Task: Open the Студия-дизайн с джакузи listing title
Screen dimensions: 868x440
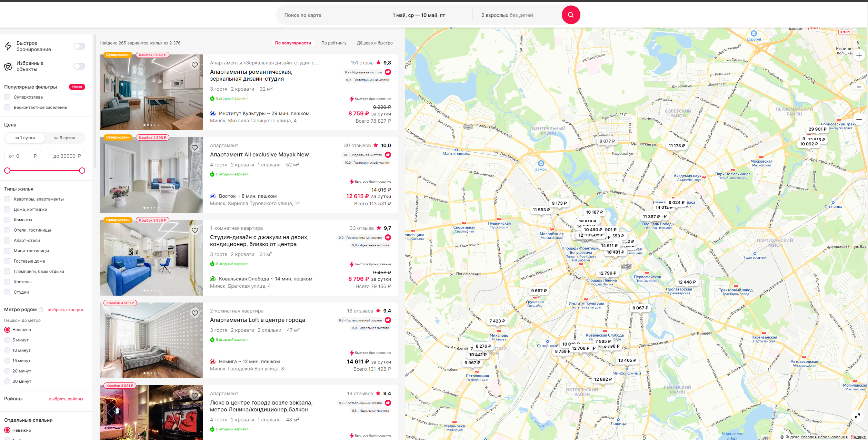Action: [259, 241]
